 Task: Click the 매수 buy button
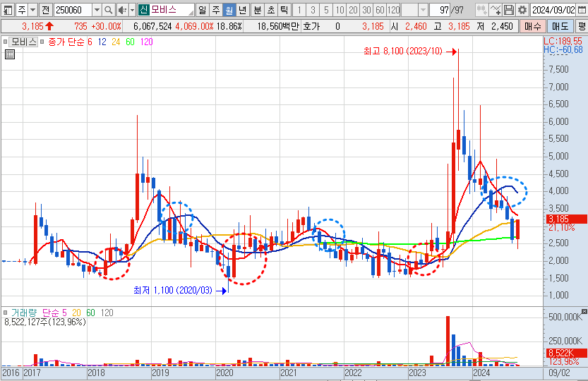click(532, 26)
